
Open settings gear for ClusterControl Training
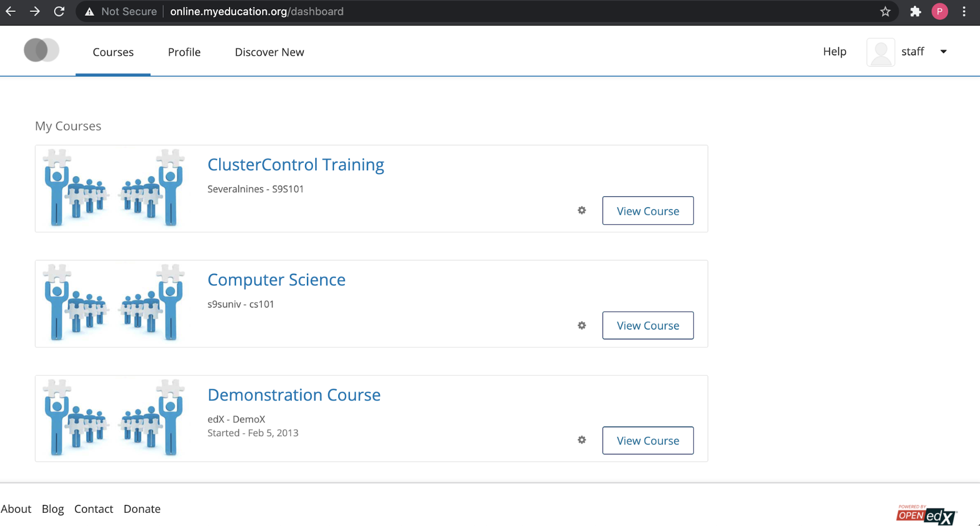coord(582,210)
